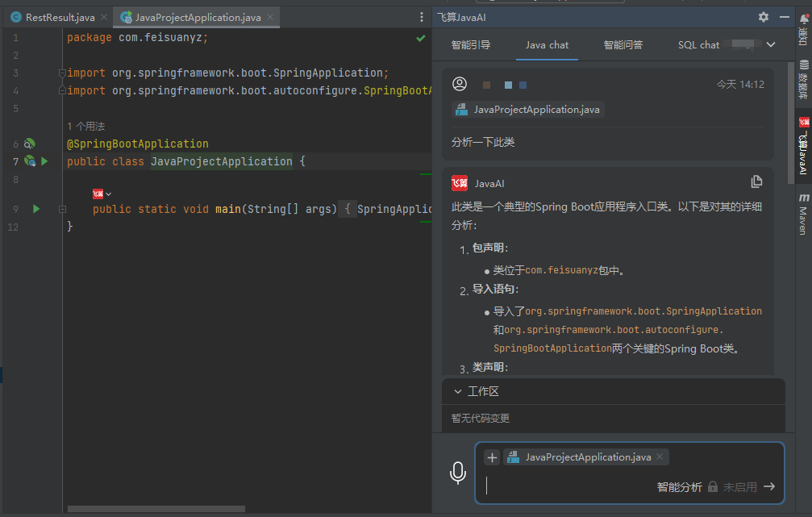Screen dimensions: 812x517
Task: Click the com.feisuanyz code text in response
Action: click(561, 270)
